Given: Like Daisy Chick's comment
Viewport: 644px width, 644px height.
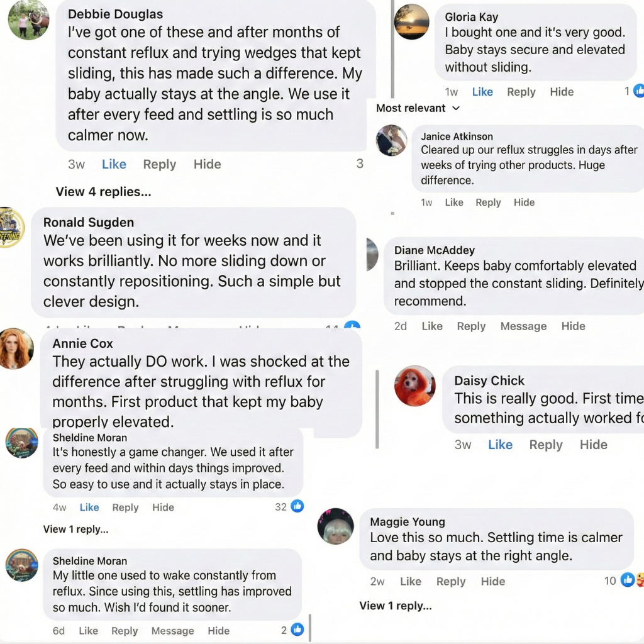Looking at the screenshot, I should pyautogui.click(x=500, y=445).
